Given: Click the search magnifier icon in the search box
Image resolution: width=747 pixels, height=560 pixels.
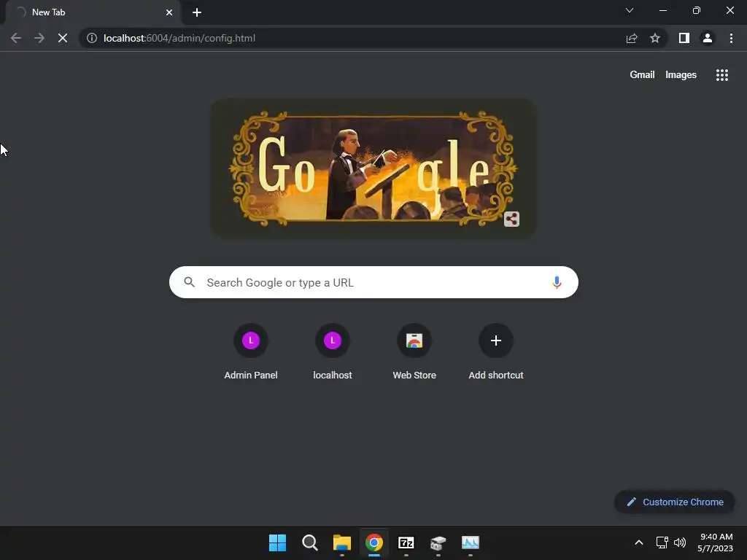Looking at the screenshot, I should pos(189,282).
